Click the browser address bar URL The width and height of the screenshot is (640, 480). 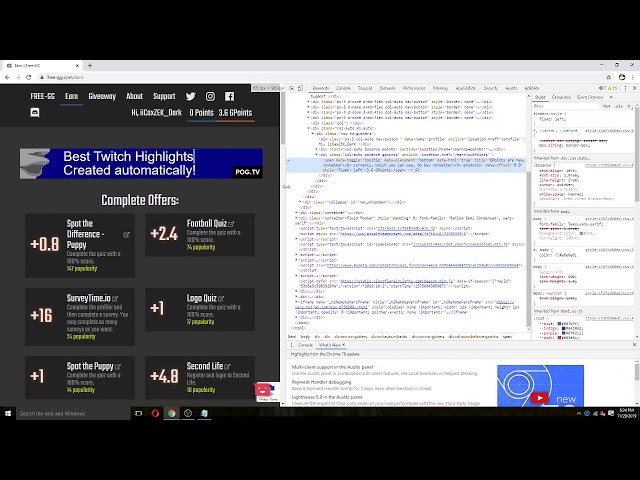[65, 77]
